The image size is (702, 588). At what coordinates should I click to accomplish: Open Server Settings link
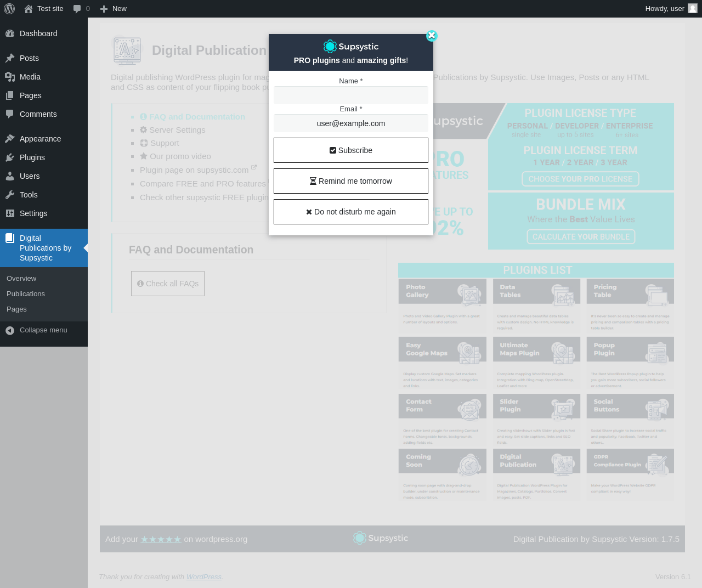[x=172, y=130]
